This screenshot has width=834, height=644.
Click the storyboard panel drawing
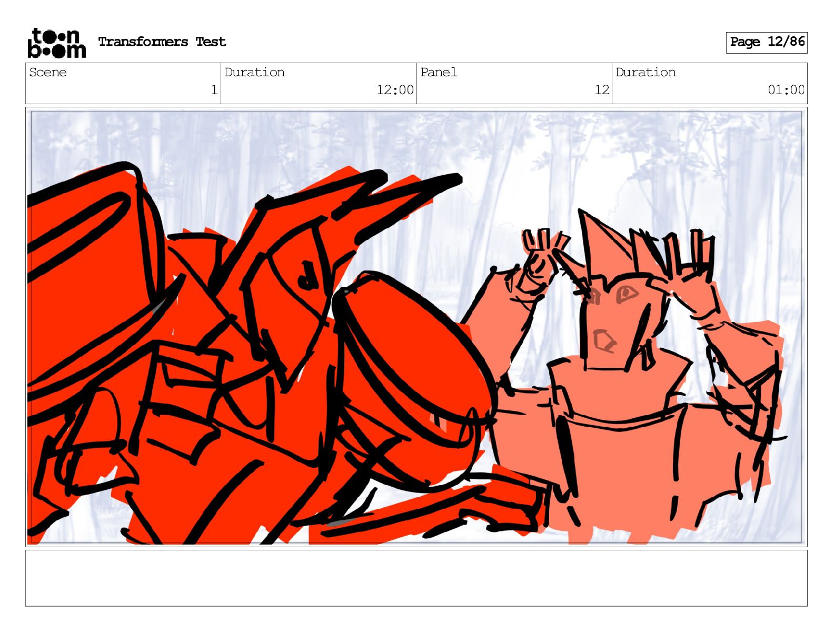416,327
